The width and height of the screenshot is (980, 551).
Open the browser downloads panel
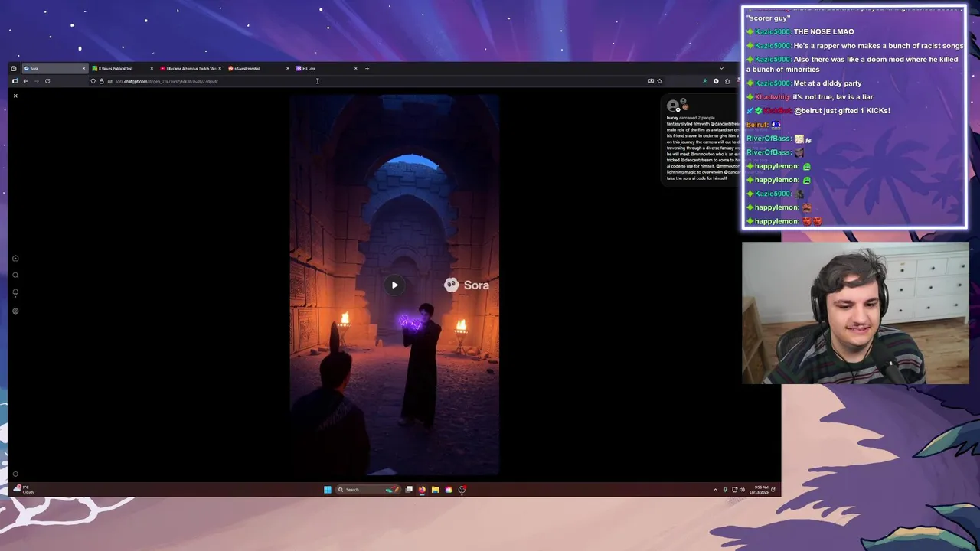click(705, 81)
